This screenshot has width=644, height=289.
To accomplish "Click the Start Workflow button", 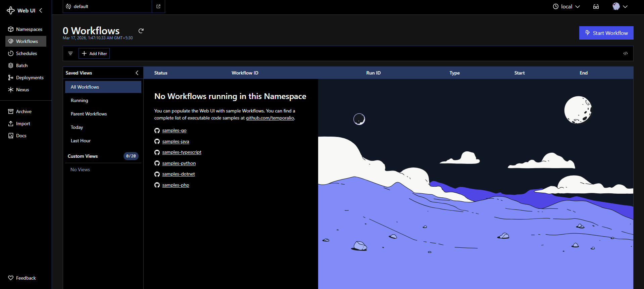I will pyautogui.click(x=606, y=33).
